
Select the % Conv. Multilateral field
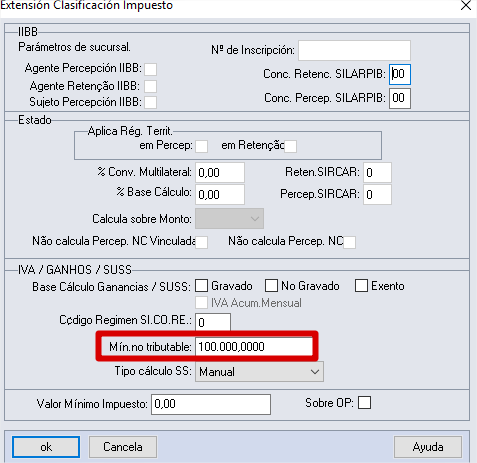(x=220, y=172)
